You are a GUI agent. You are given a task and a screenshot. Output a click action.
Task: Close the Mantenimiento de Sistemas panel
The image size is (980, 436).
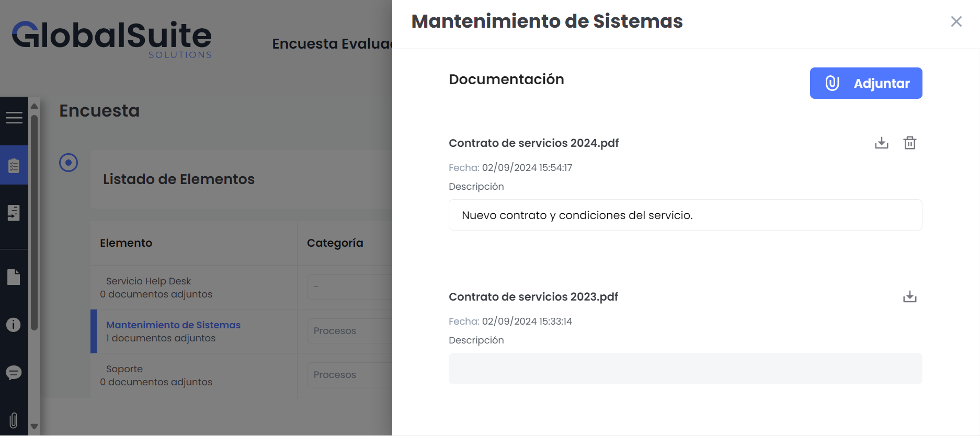pos(956,21)
